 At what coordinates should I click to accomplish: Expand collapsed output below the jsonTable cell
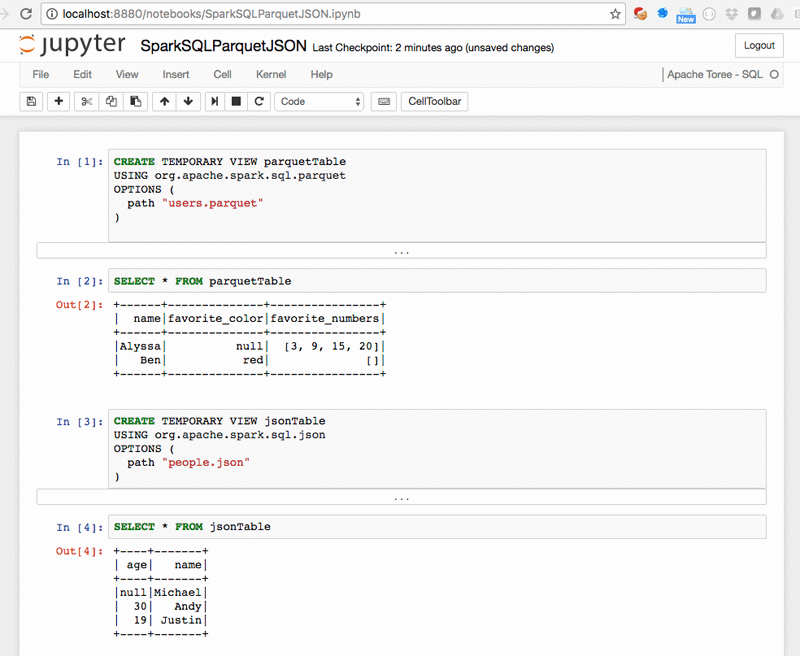tap(401, 497)
